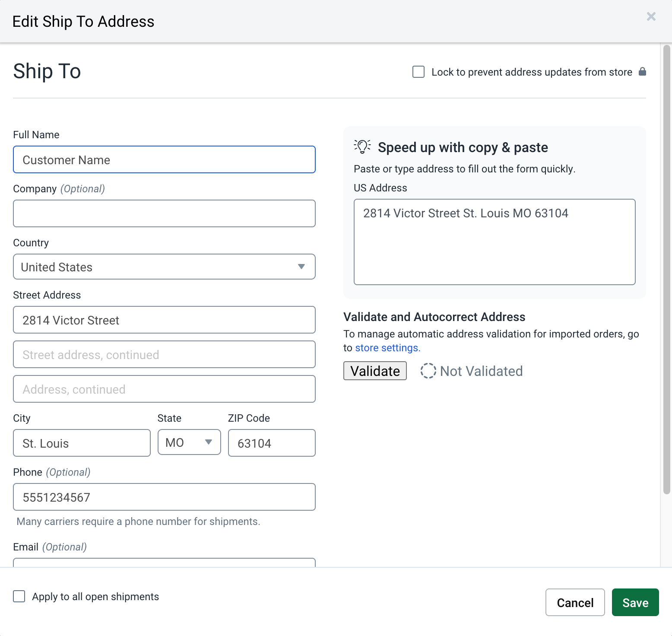Click the lock icon beside address updates

[x=642, y=72]
